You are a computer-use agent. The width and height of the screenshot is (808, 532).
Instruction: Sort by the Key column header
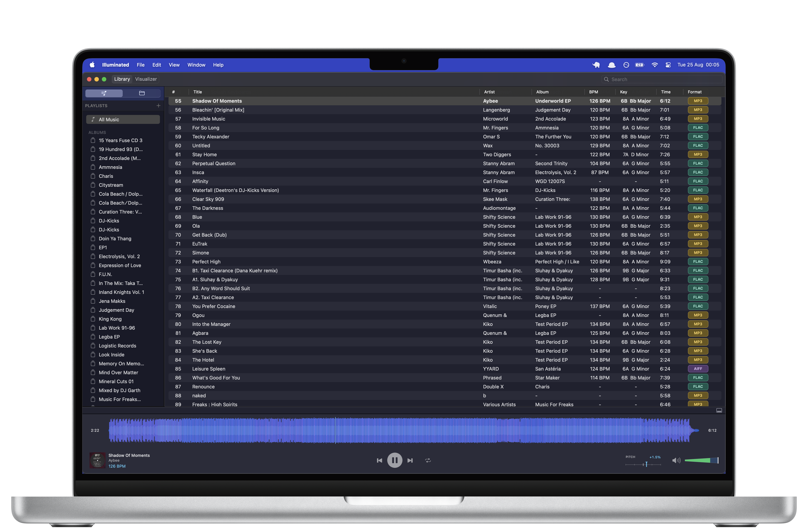pos(623,92)
